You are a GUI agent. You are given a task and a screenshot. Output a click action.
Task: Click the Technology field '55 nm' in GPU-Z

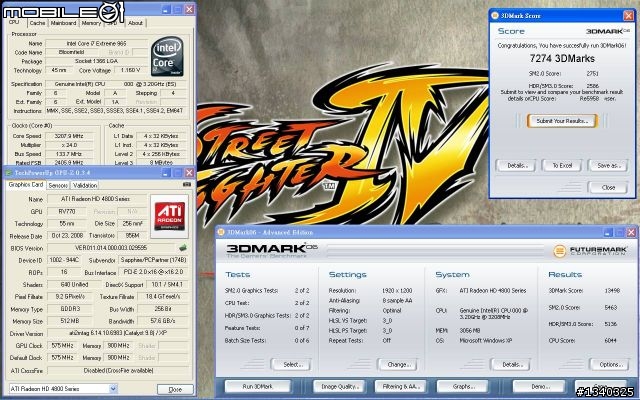pos(67,223)
